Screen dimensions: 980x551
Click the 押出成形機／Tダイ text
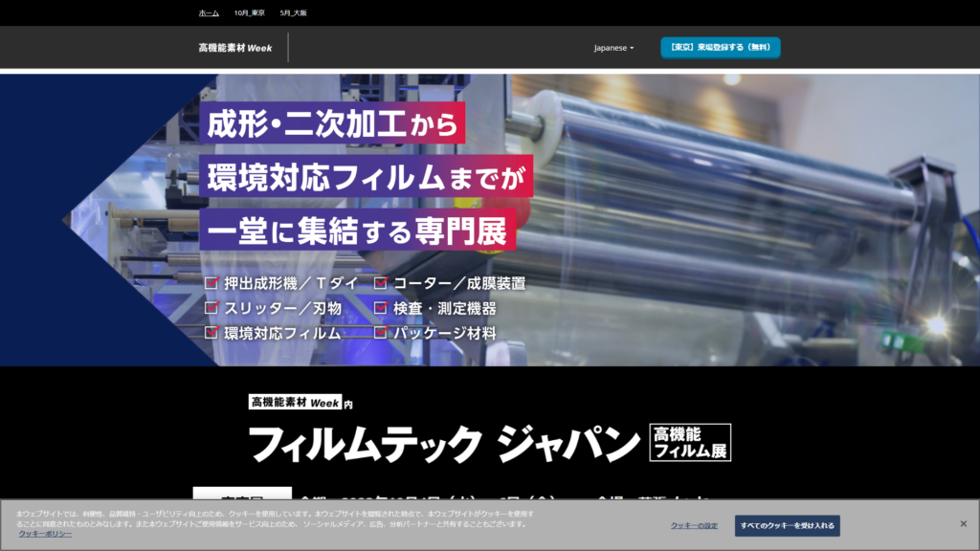tap(291, 283)
